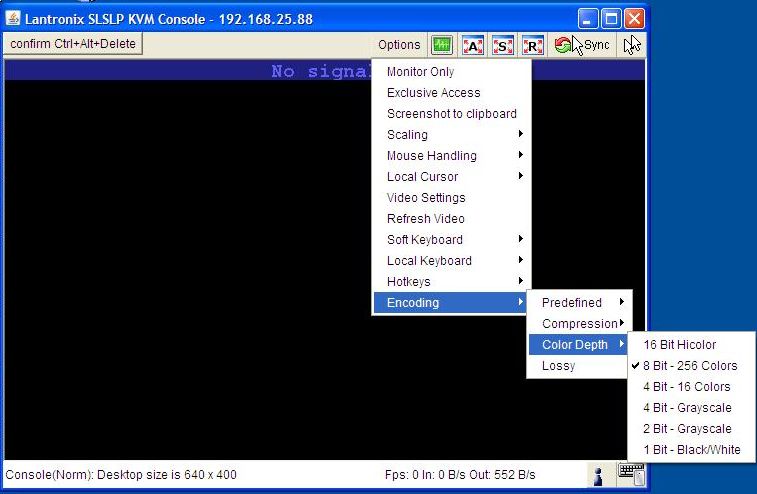Viewport: 757px width, 494px height.
Task: Click the 'A' auto-adjust video icon
Action: 472,45
